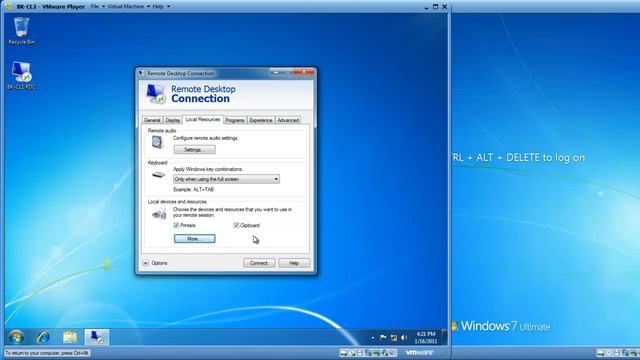The height and width of the screenshot is (360, 640).
Task: Click the taskbar clock showing 4:21 PM
Action: (x=426, y=338)
